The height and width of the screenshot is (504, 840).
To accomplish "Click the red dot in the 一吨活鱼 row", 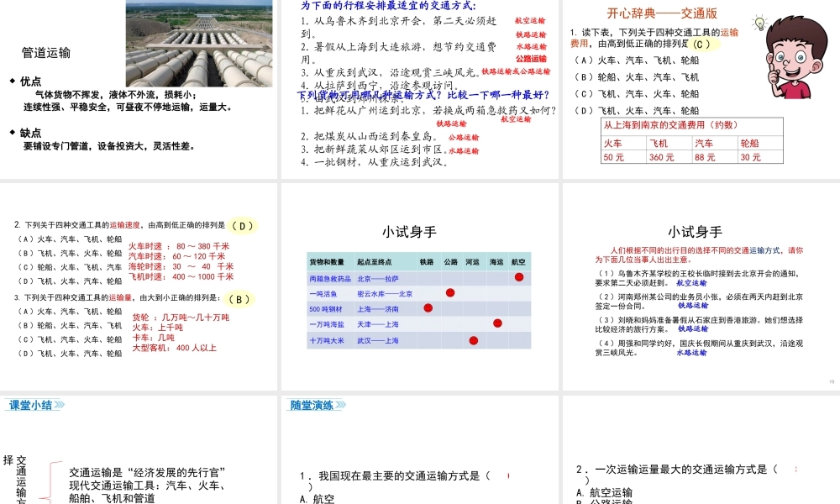I will [450, 293].
